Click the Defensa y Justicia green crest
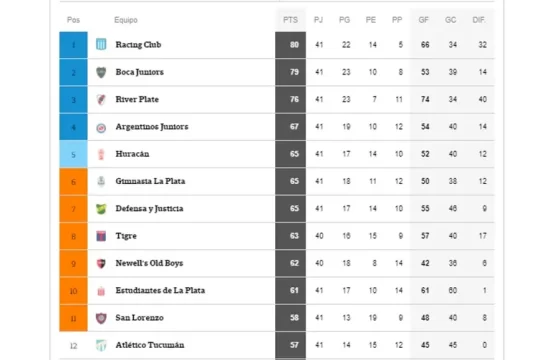 101,209
